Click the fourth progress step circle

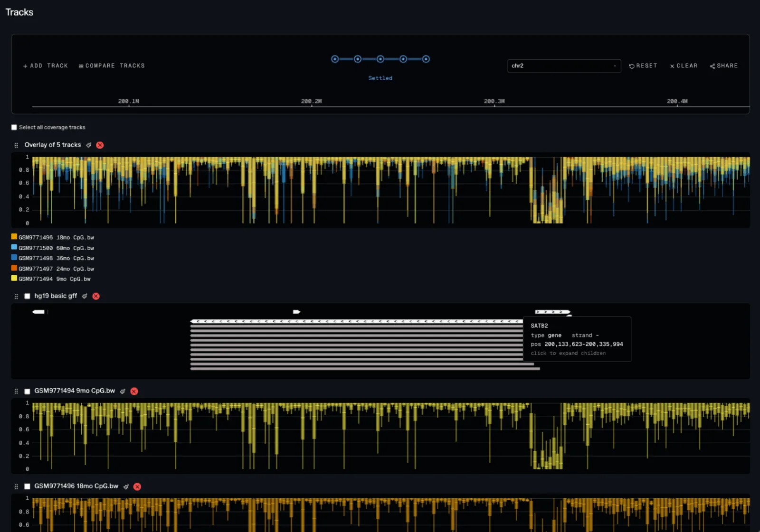click(x=403, y=59)
